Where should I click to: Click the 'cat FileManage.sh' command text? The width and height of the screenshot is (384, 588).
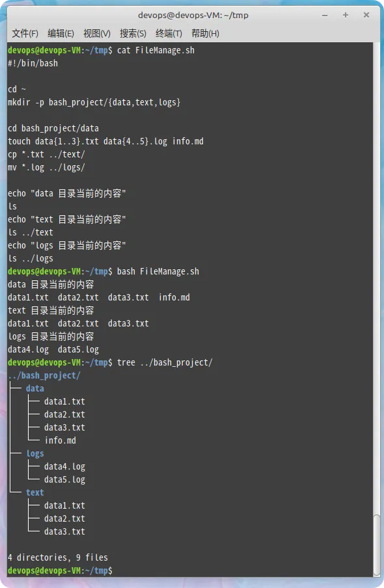[156, 50]
